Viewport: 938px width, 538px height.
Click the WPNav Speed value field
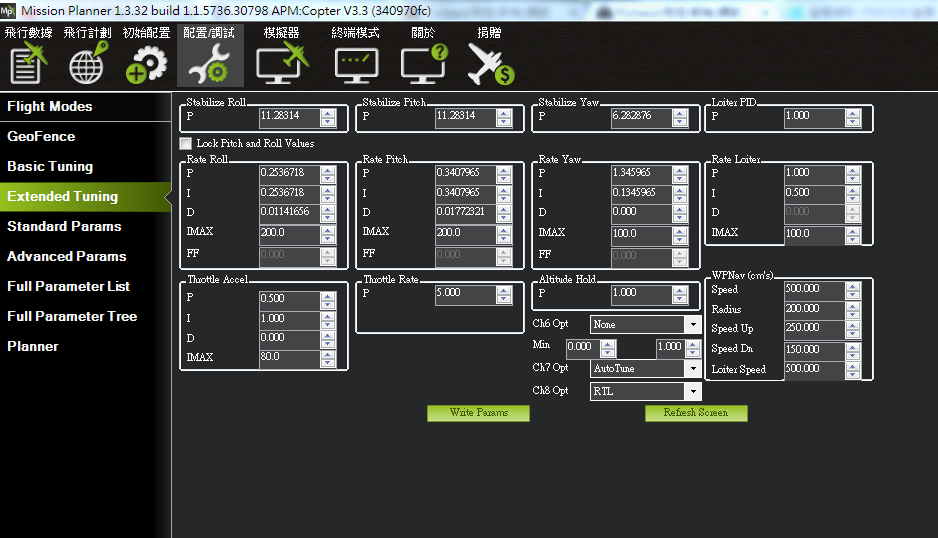click(815, 290)
